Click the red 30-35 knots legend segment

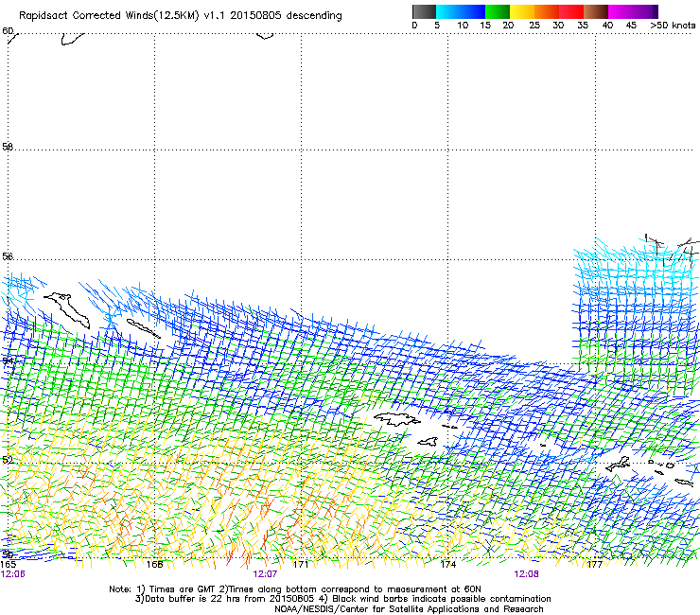pyautogui.click(x=571, y=11)
